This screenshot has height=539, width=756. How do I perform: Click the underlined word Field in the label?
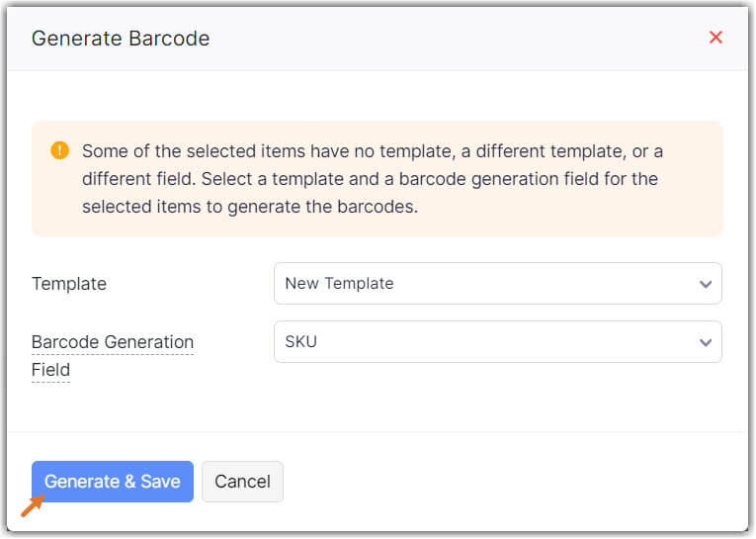click(x=50, y=370)
